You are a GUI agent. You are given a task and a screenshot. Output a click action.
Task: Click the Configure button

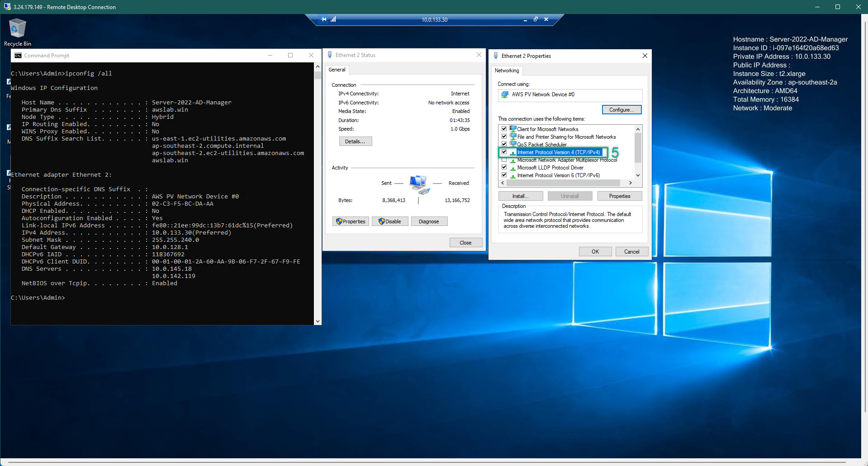(621, 110)
